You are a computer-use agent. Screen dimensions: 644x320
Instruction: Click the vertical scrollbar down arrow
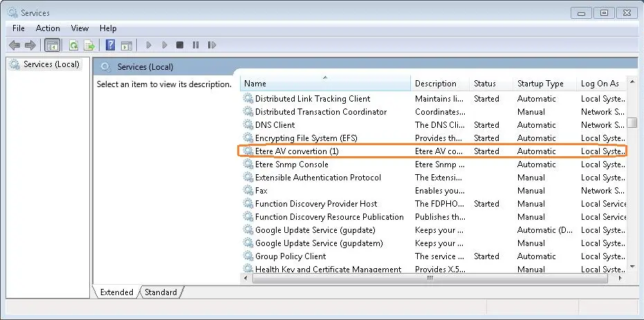click(x=632, y=266)
